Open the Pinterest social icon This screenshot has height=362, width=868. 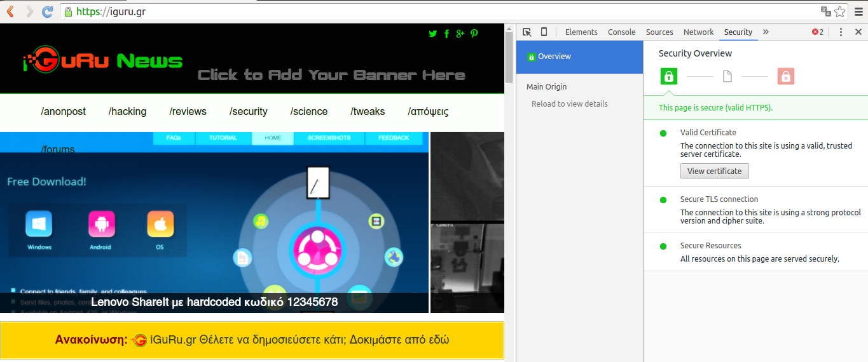point(474,34)
